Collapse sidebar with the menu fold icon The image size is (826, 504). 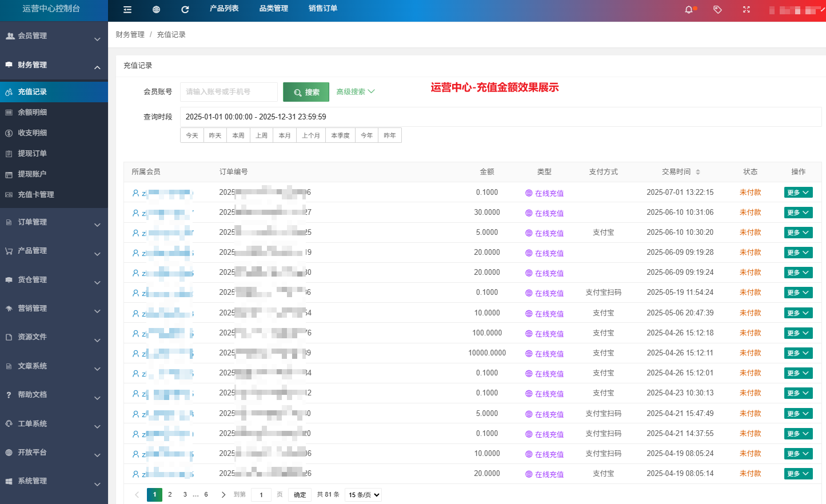[127, 9]
